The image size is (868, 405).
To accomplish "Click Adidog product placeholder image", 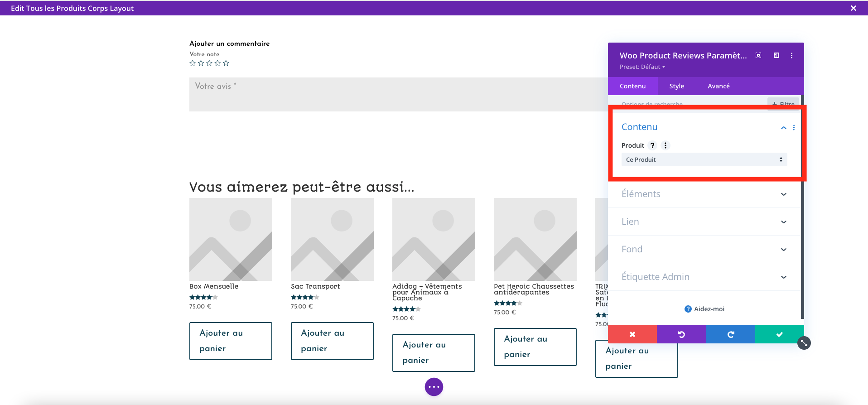I will (x=434, y=239).
